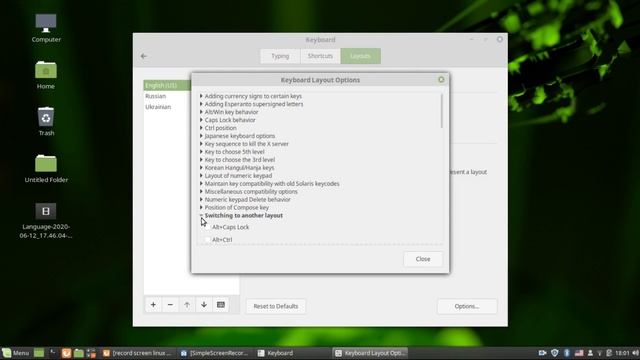
Task: Enable the Alt+Ctrl checkbox
Action: click(207, 240)
